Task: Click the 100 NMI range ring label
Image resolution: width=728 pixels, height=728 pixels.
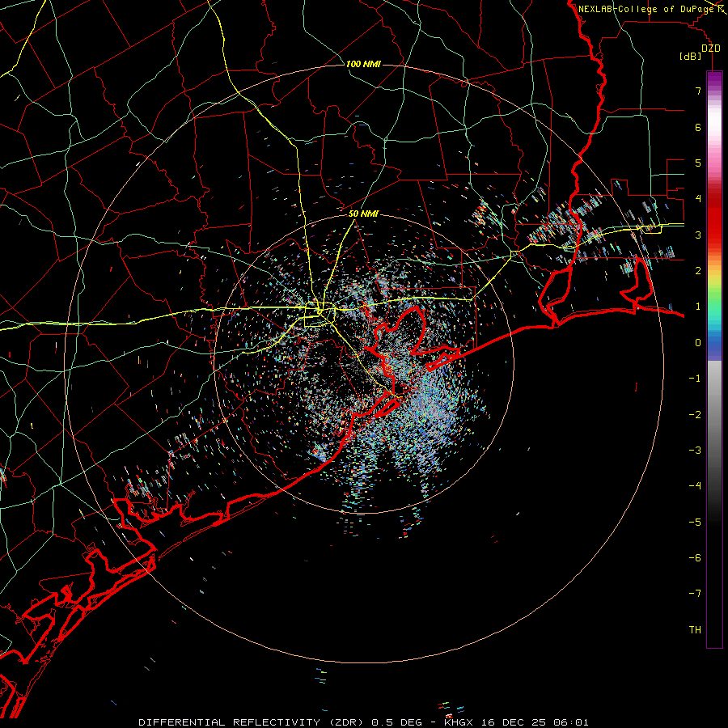Action: pos(363,64)
